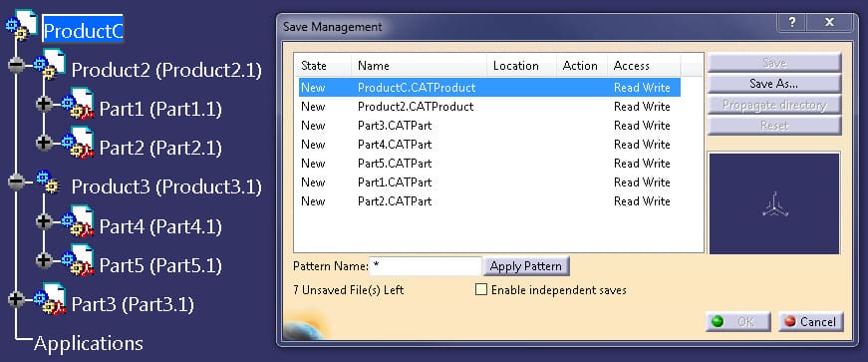The height and width of the screenshot is (362, 868).
Task: Click the Part5 part icon
Action: 78,260
